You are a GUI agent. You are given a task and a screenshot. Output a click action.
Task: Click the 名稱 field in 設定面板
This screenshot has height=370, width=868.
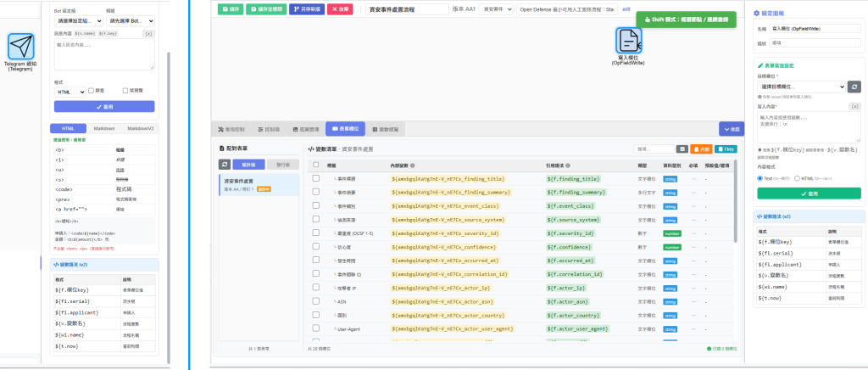[816, 28]
